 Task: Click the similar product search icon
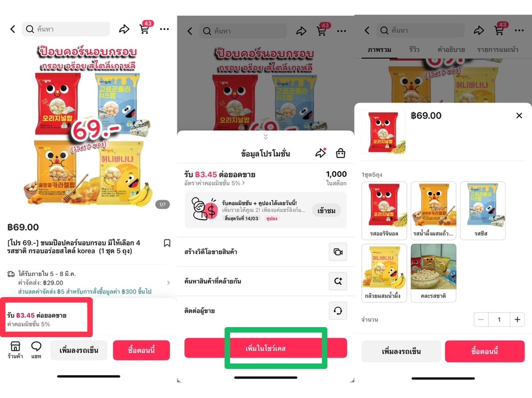pyautogui.click(x=338, y=281)
